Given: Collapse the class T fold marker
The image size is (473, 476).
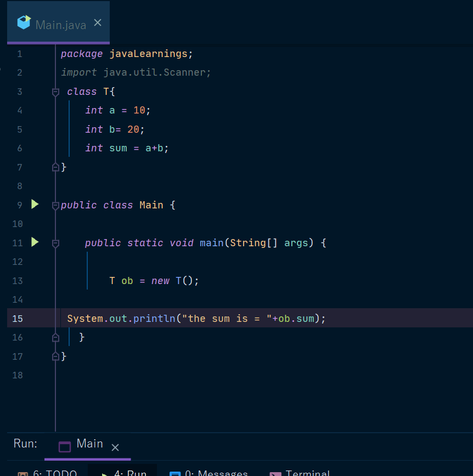Looking at the screenshot, I should coord(55,92).
